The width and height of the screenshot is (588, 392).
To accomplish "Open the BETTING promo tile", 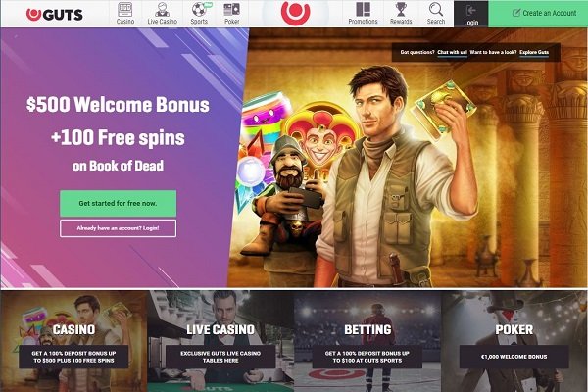I will tap(367, 341).
